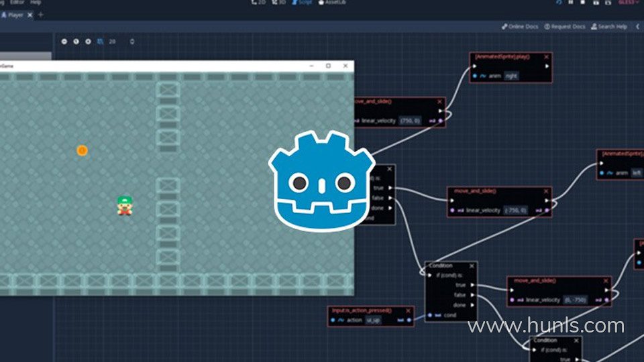Edit the anim value 'left' field
The width and height of the screenshot is (644, 362).
tap(636, 173)
